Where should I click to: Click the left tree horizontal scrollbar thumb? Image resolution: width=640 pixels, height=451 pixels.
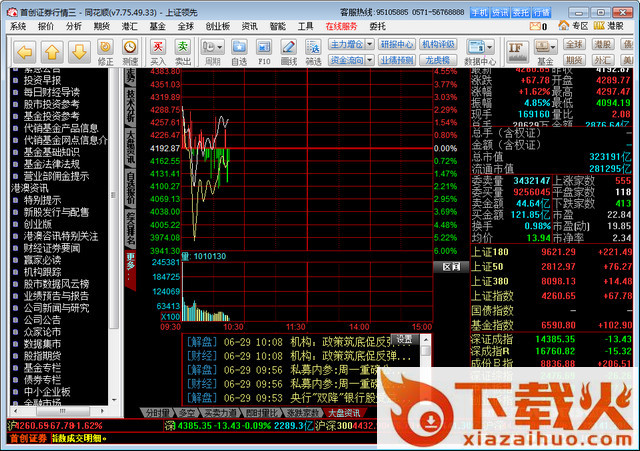(x=62, y=411)
